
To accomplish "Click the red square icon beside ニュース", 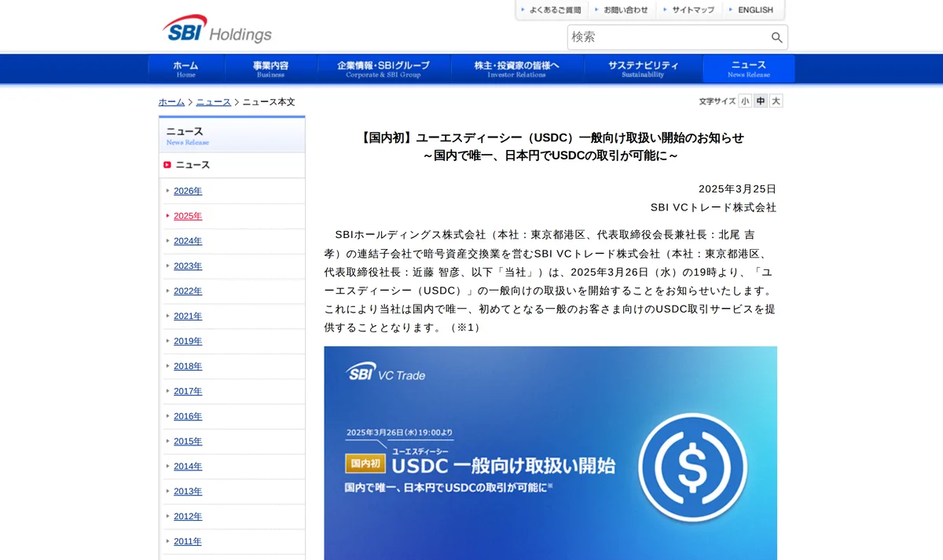I will (x=167, y=165).
